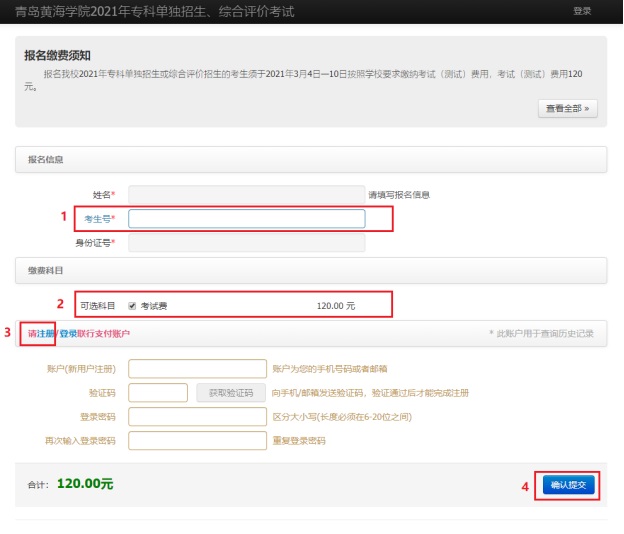Click the 登录密码 password field
624x534 pixels.
pyautogui.click(x=197, y=416)
